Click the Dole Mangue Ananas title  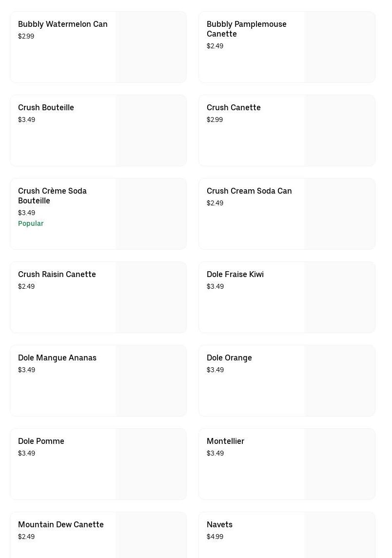click(57, 358)
